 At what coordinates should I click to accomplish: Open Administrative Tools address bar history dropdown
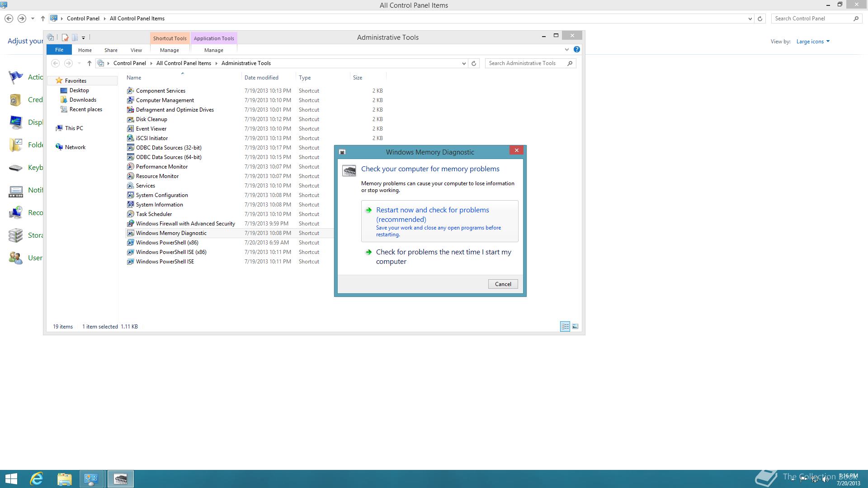[x=464, y=63]
